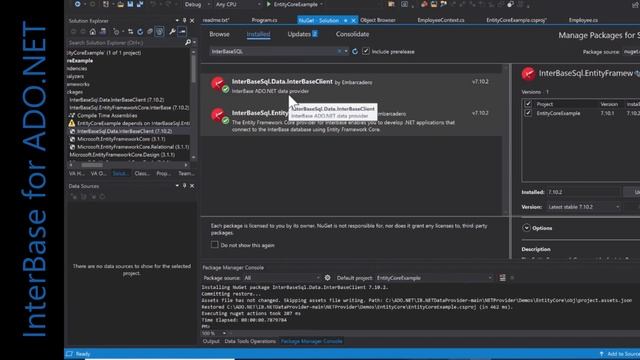Check Do not show this again

[x=215, y=244]
